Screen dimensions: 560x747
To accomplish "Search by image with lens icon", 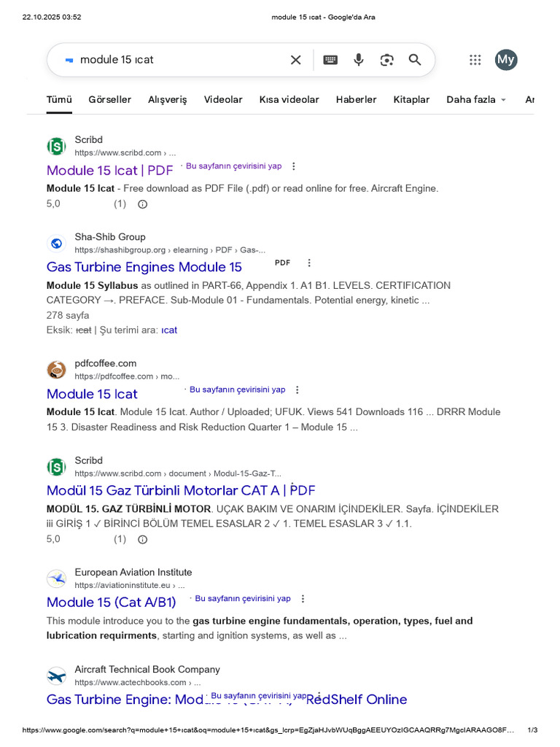I will pyautogui.click(x=386, y=60).
